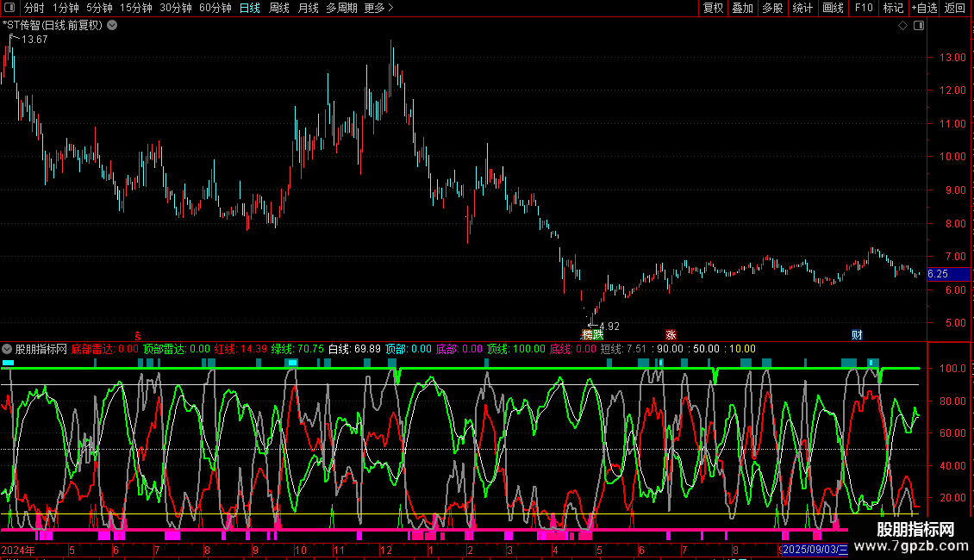Click the 财 financial report marker
Screen dimensions: 974x560
coord(858,335)
